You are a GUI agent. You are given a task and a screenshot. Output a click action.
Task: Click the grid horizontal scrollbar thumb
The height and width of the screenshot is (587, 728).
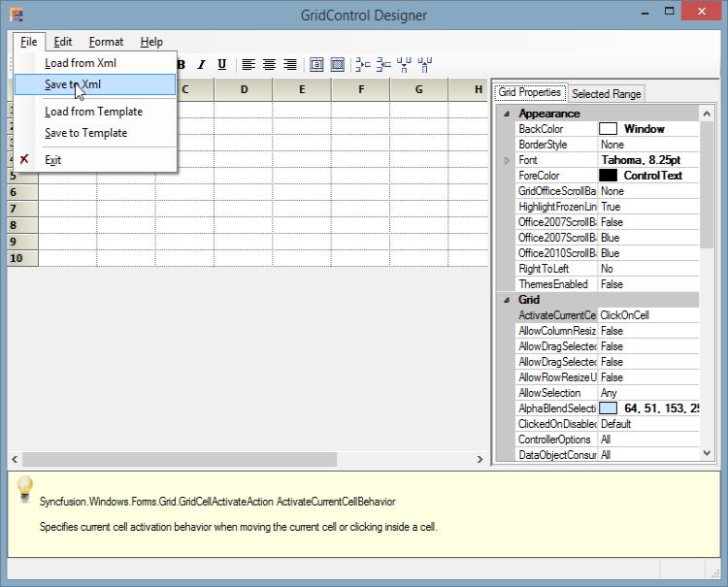pos(180,459)
